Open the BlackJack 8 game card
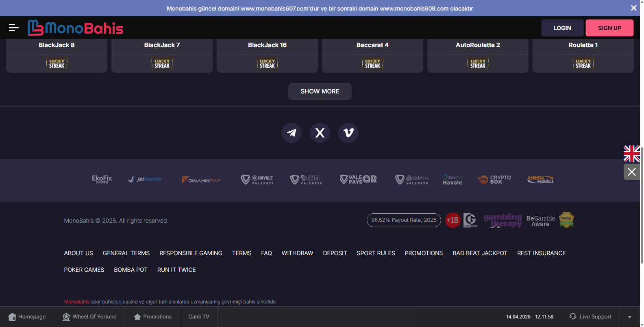 pyautogui.click(x=57, y=56)
